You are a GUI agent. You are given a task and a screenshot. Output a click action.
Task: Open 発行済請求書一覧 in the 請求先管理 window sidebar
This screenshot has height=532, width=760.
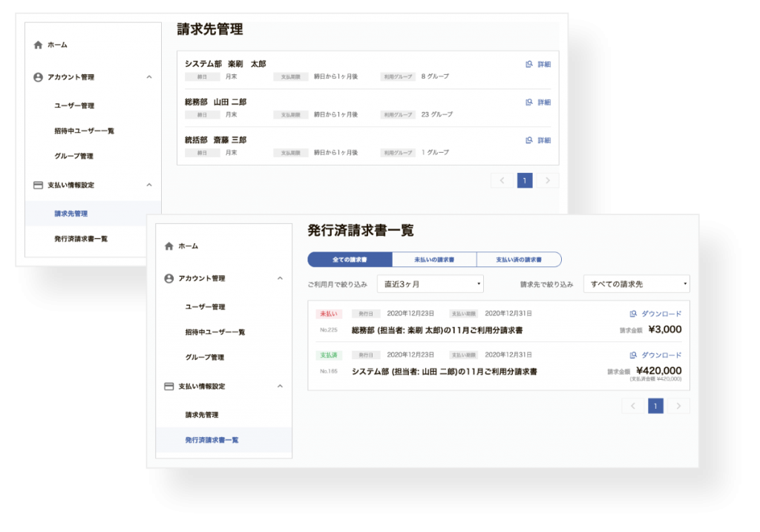coord(81,239)
